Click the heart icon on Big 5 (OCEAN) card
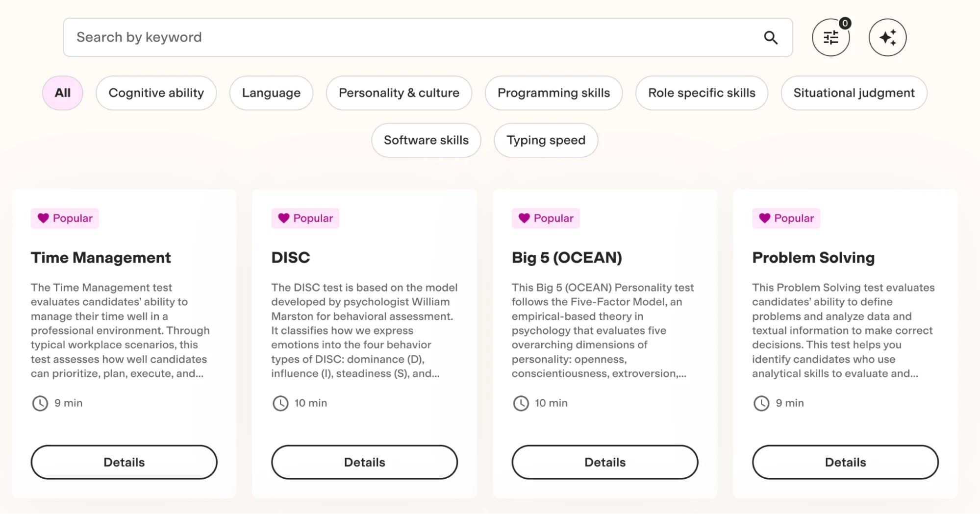Screen dimensions: 980x514 click(x=524, y=218)
